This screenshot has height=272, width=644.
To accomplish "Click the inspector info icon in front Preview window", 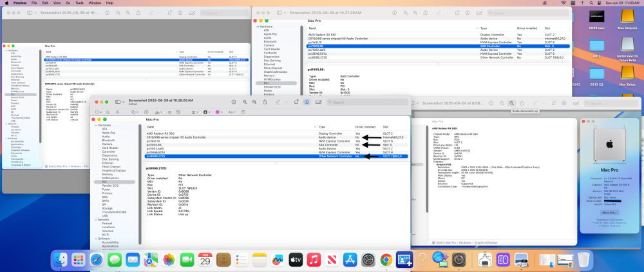I will (x=234, y=102).
